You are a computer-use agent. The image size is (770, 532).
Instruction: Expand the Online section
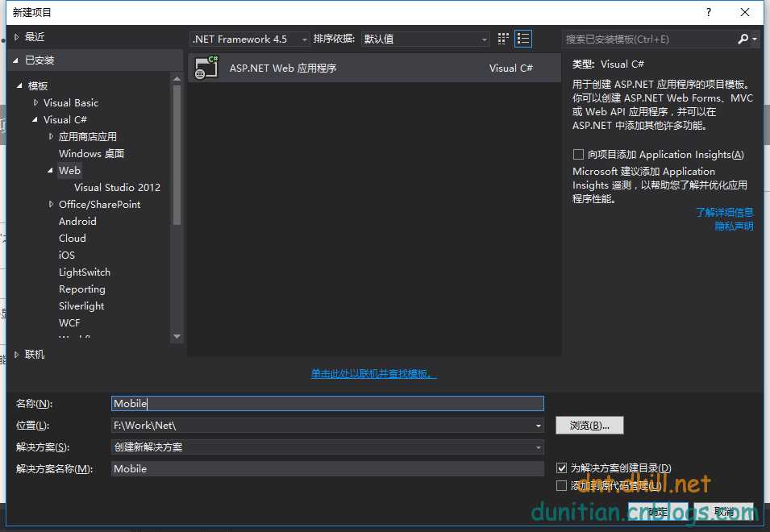(16, 355)
